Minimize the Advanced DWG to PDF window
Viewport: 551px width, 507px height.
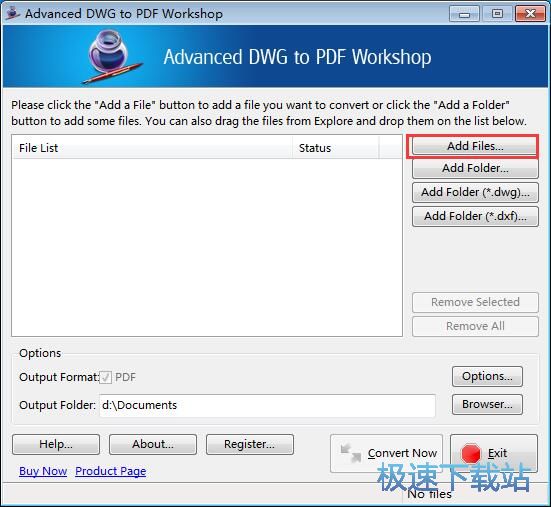[464, 14]
